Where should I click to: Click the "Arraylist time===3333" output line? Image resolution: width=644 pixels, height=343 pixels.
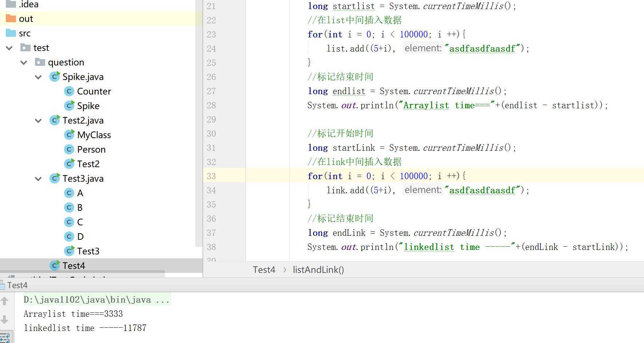click(73, 314)
